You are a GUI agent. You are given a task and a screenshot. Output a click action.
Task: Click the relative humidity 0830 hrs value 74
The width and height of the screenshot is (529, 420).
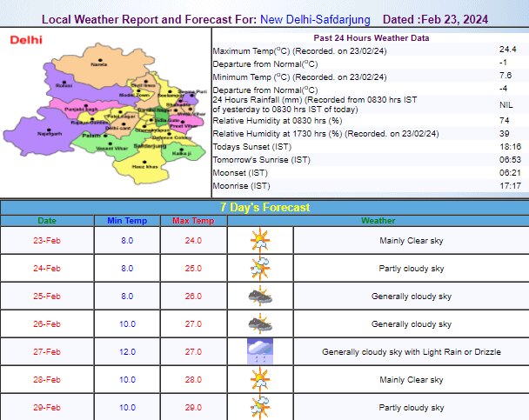point(505,120)
